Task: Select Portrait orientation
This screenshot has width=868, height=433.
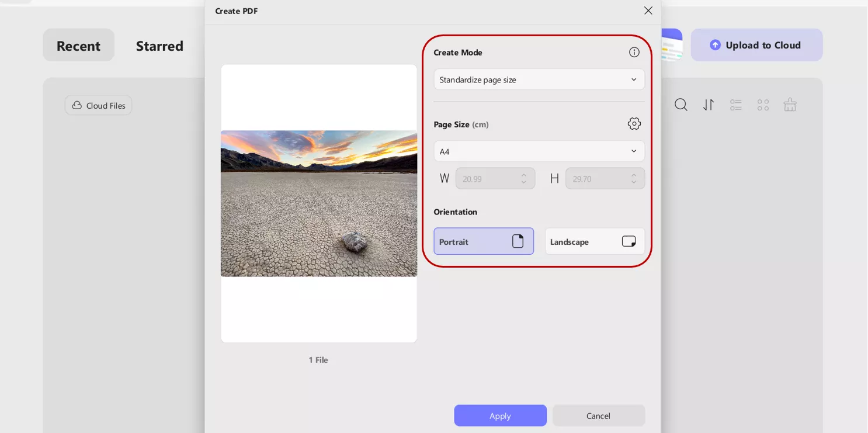Action: (x=484, y=241)
